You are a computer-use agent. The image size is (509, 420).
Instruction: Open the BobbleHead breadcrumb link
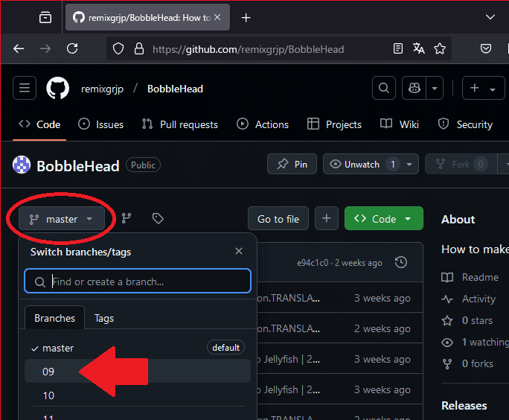click(x=175, y=89)
